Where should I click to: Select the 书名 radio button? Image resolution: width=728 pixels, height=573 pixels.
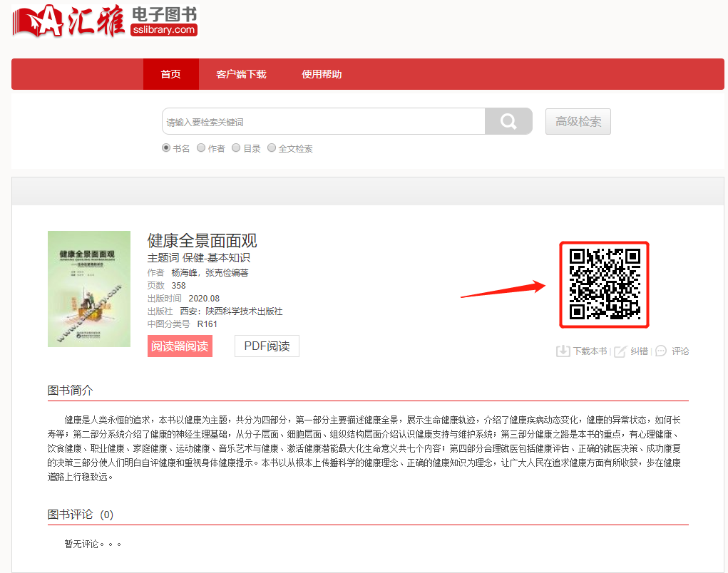click(166, 148)
